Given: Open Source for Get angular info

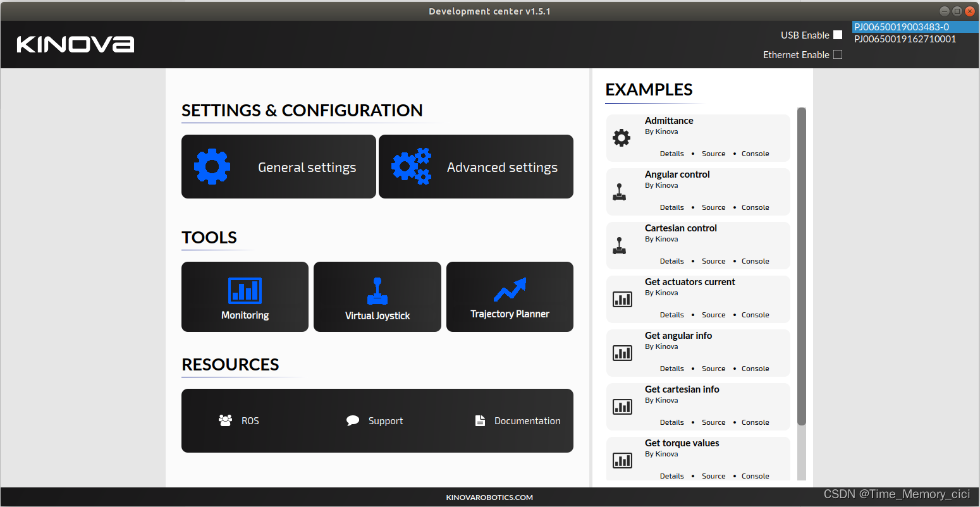Looking at the screenshot, I should pyautogui.click(x=713, y=369).
